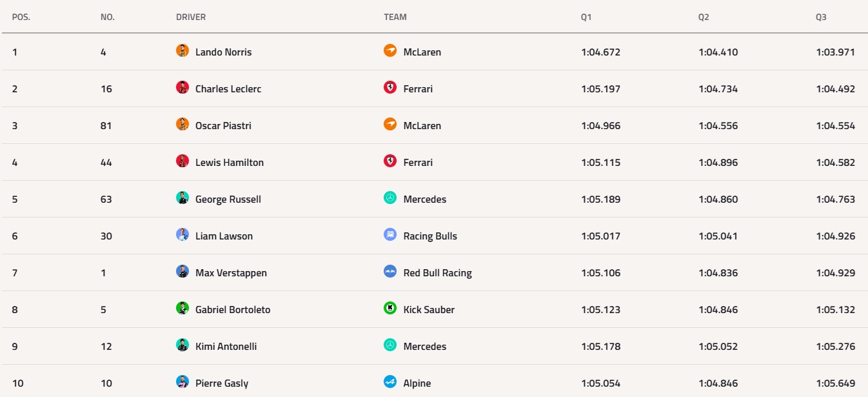
Task: Click the DRIVER column header
Action: point(191,17)
